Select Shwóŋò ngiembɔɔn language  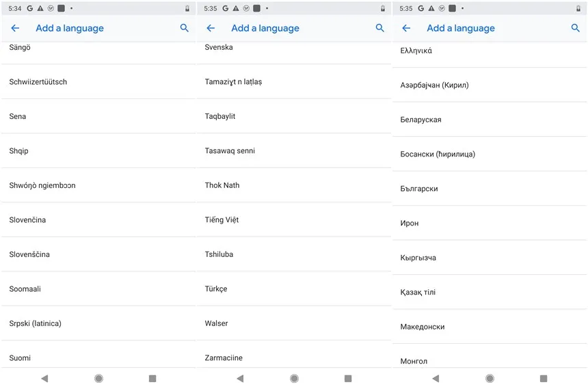point(98,185)
